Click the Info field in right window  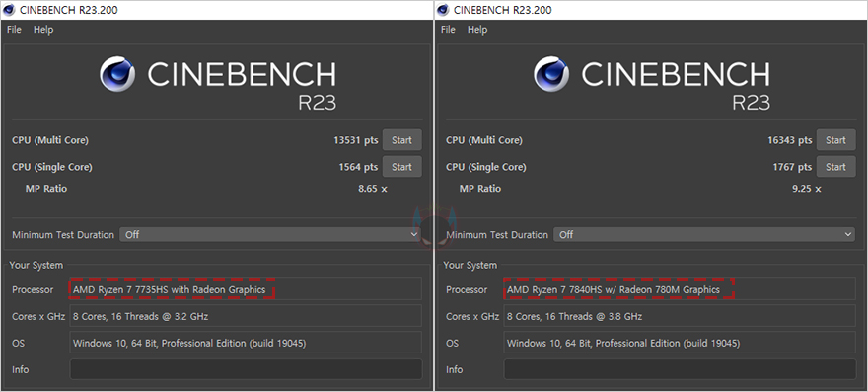(680, 369)
